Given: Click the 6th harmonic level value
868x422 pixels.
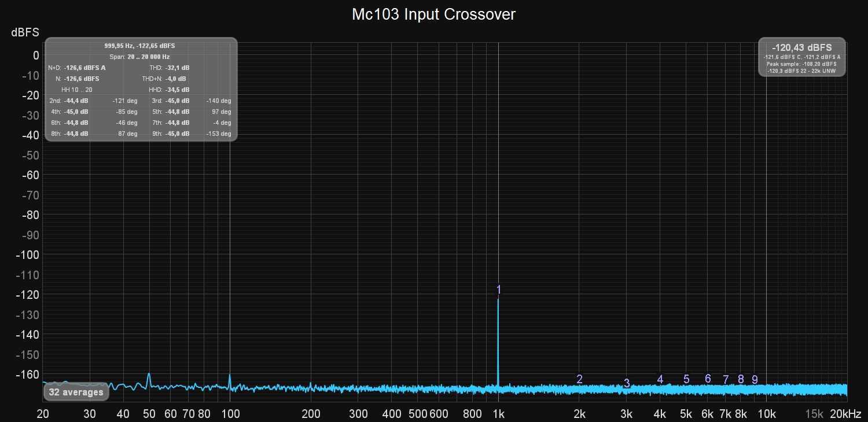Looking at the screenshot, I should [76, 123].
